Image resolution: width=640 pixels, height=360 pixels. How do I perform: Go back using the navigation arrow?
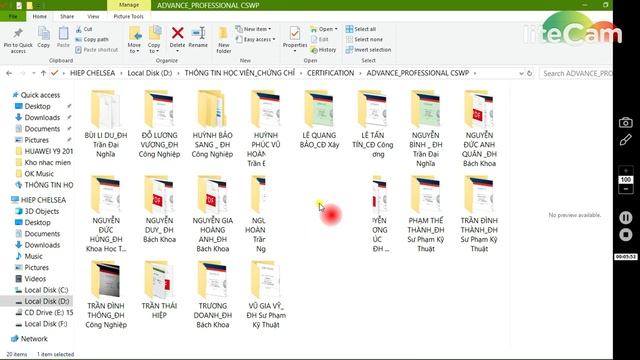[9, 73]
